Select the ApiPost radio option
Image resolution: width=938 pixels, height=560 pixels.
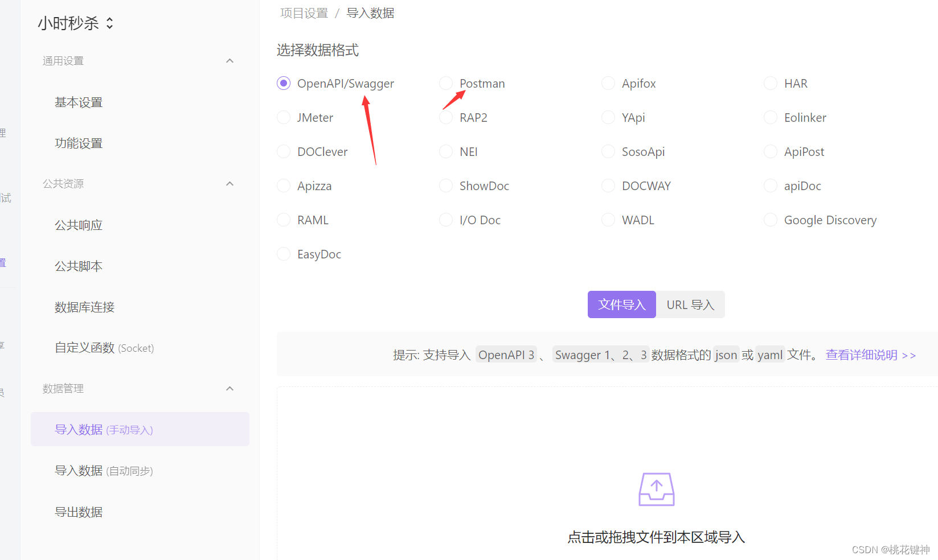pos(771,152)
